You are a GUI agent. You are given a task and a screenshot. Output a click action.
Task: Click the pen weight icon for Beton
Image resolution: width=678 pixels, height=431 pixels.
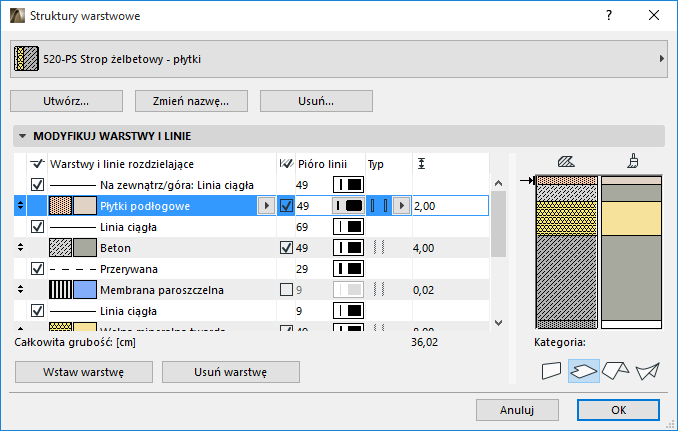point(347,248)
